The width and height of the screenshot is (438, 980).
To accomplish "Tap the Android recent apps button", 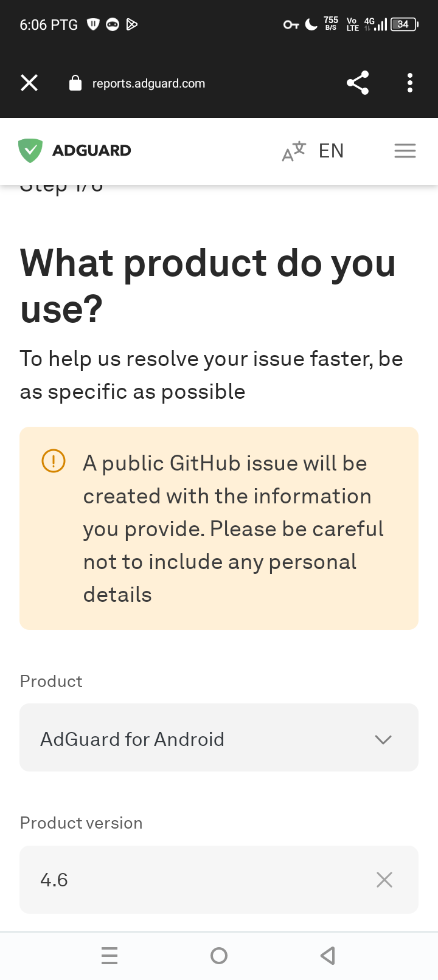I will (109, 956).
